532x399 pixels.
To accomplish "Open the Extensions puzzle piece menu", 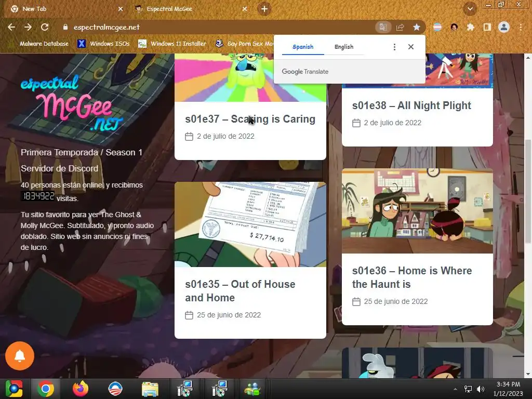I will pyautogui.click(x=470, y=27).
